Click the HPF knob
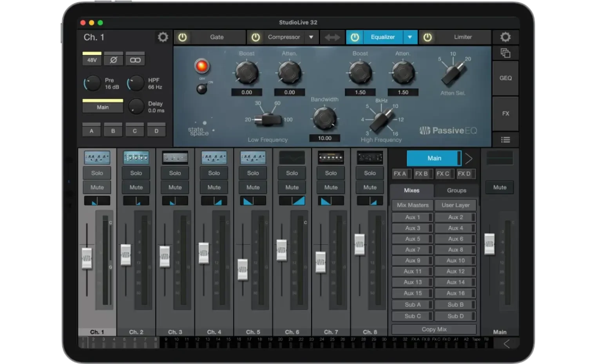Viewport: 596px width, 364px height. (135, 83)
